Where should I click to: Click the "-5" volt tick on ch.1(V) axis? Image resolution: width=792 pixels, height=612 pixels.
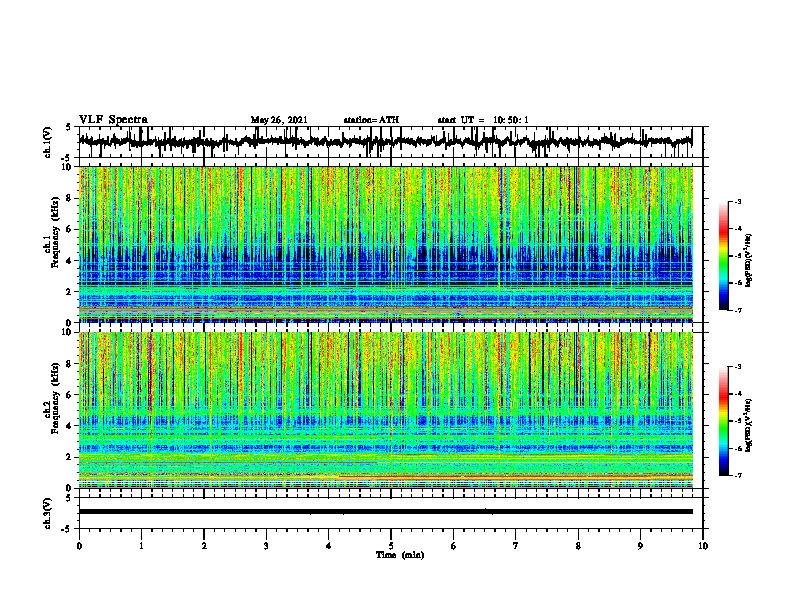click(67, 157)
